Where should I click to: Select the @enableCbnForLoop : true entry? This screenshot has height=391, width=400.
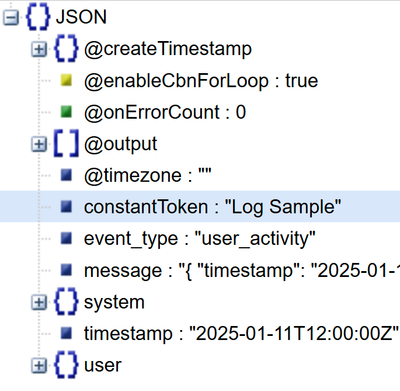(x=201, y=81)
